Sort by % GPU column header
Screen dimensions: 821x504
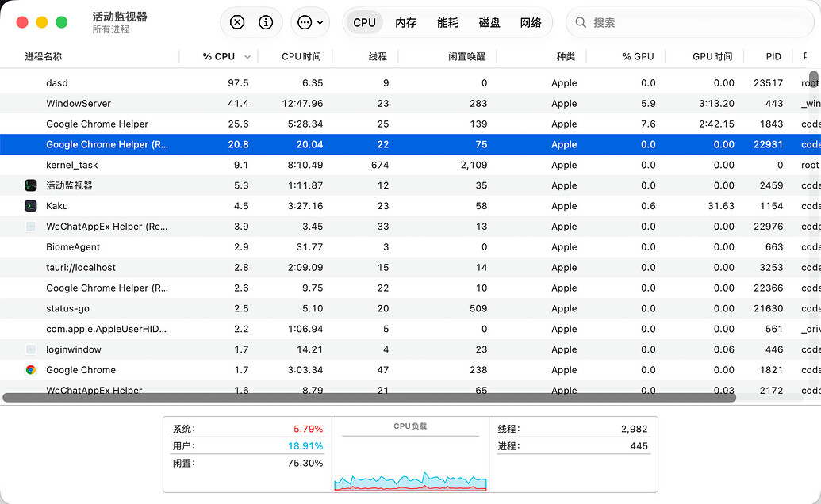638,56
